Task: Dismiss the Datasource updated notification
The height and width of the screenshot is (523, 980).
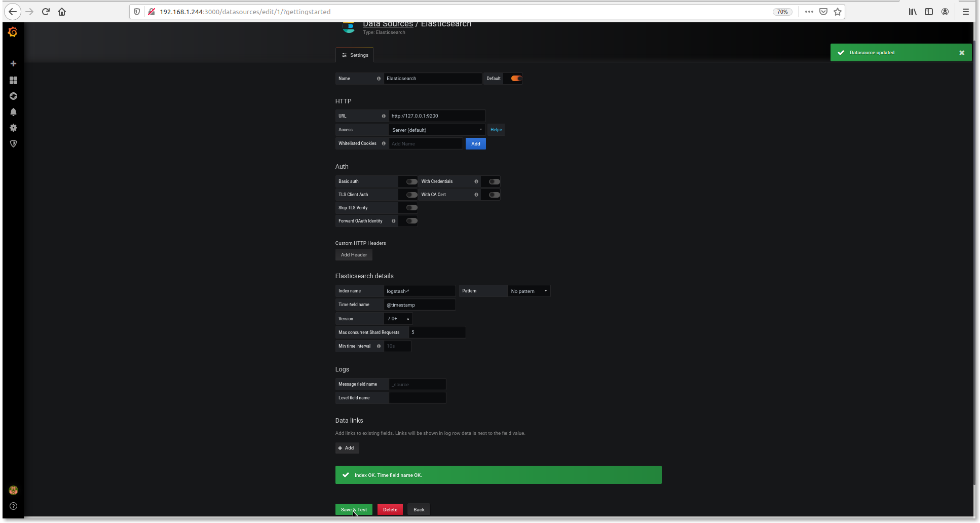Action: pos(962,53)
